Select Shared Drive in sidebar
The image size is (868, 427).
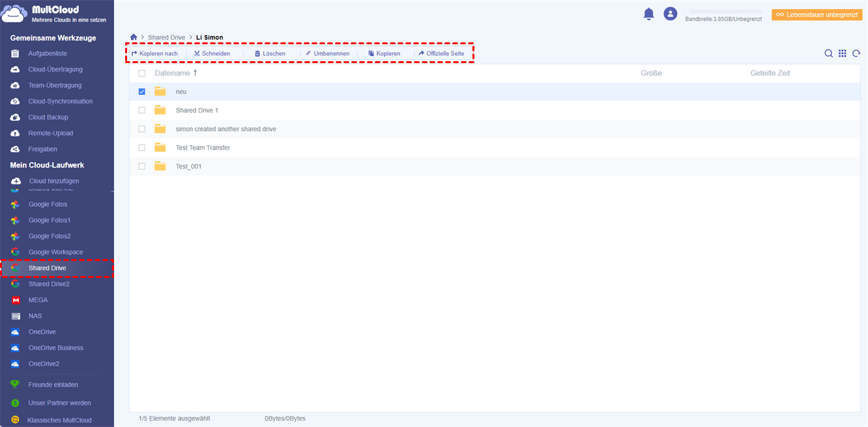47,268
